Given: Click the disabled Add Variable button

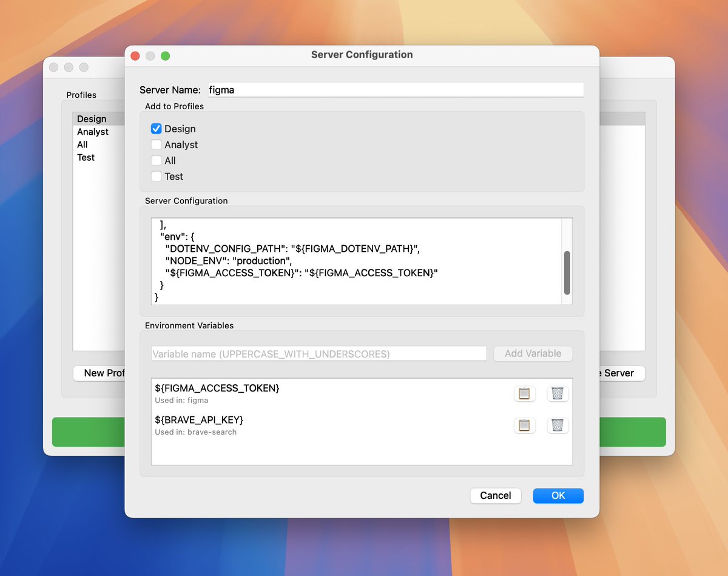Looking at the screenshot, I should point(533,353).
